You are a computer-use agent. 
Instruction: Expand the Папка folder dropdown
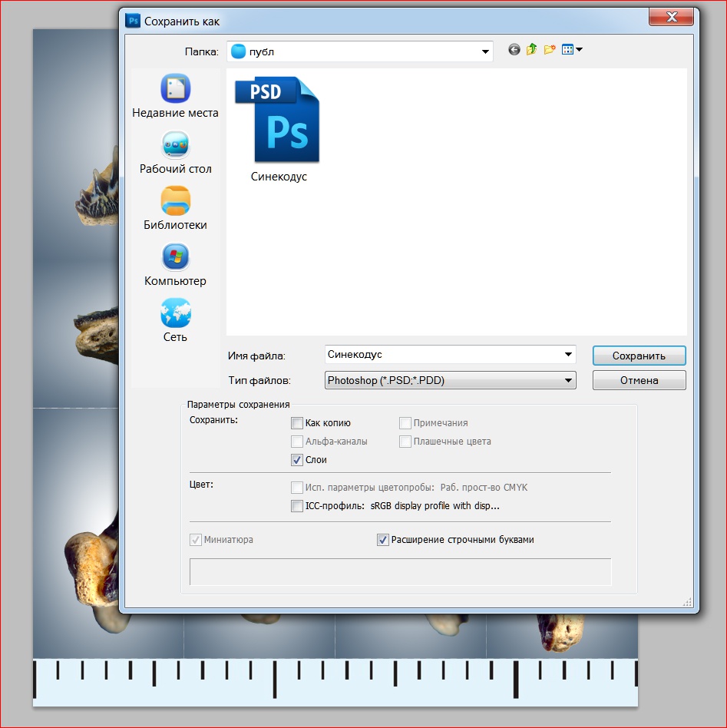point(485,52)
